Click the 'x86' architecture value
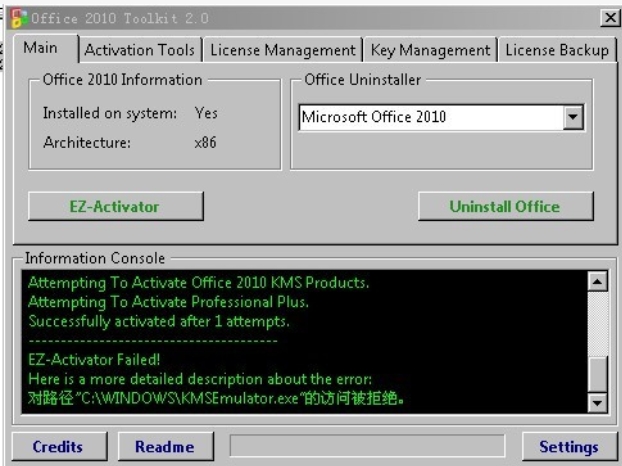This screenshot has height=466, width=622. (205, 142)
